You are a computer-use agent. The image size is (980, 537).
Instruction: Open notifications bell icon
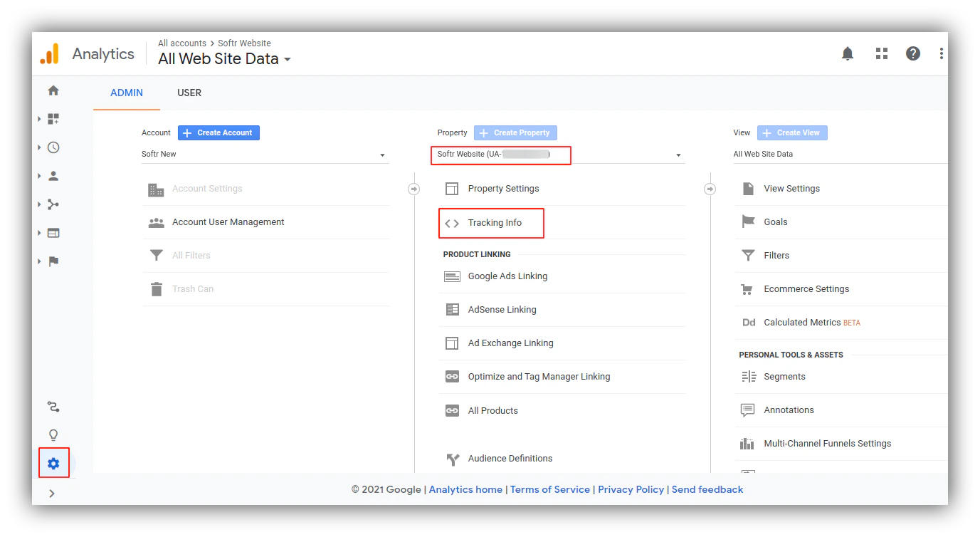coord(848,53)
